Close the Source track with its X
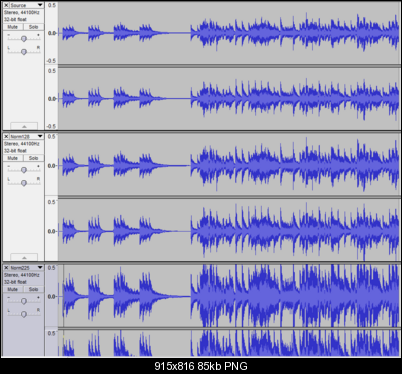The width and height of the screenshot is (402, 374). 6,5
